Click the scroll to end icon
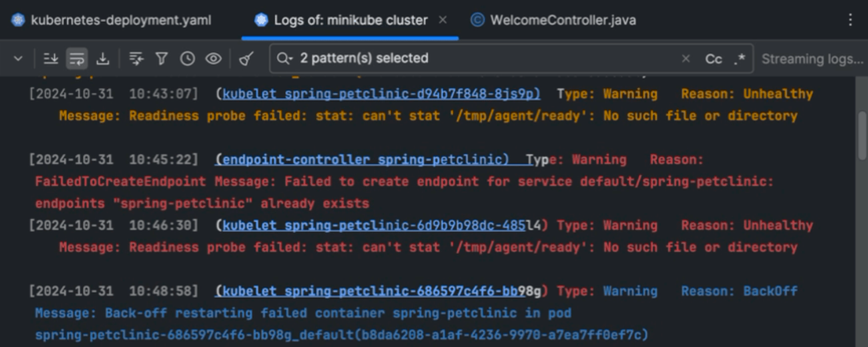Viewport: 868px width, 347px height. click(x=51, y=58)
